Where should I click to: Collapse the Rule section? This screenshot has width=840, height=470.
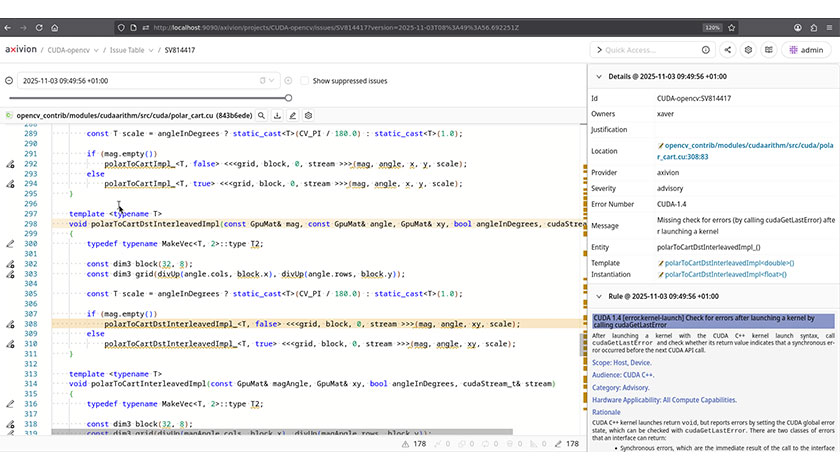coord(599,296)
